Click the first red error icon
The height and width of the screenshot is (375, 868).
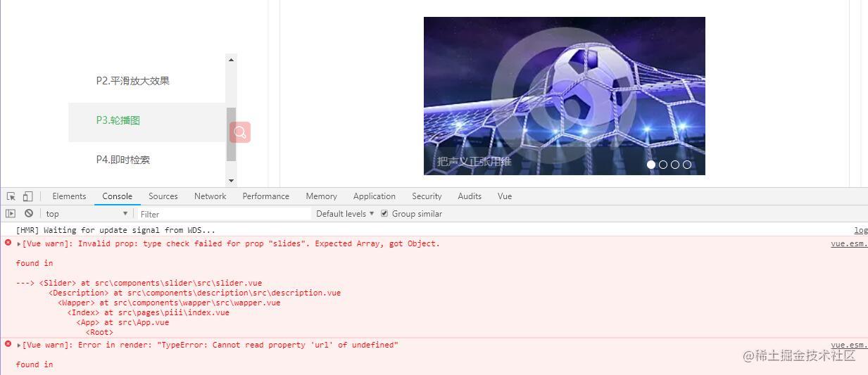click(8, 243)
